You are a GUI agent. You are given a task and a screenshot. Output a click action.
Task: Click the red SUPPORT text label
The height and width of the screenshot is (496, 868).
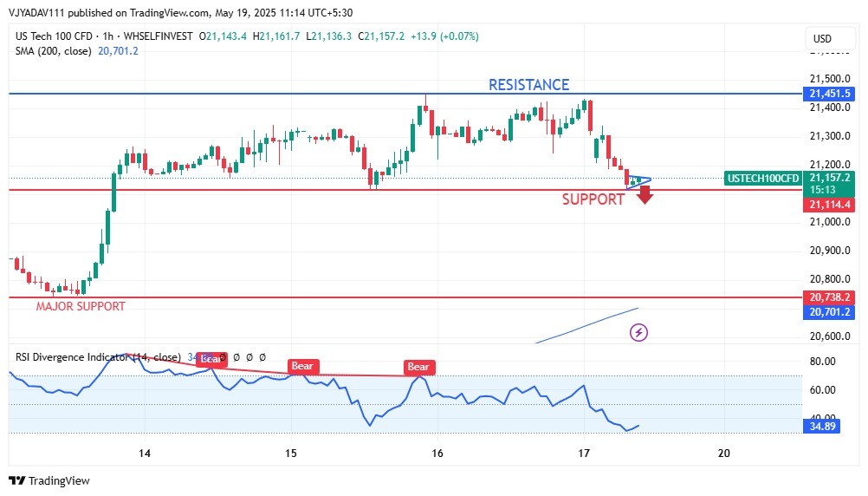coord(593,199)
